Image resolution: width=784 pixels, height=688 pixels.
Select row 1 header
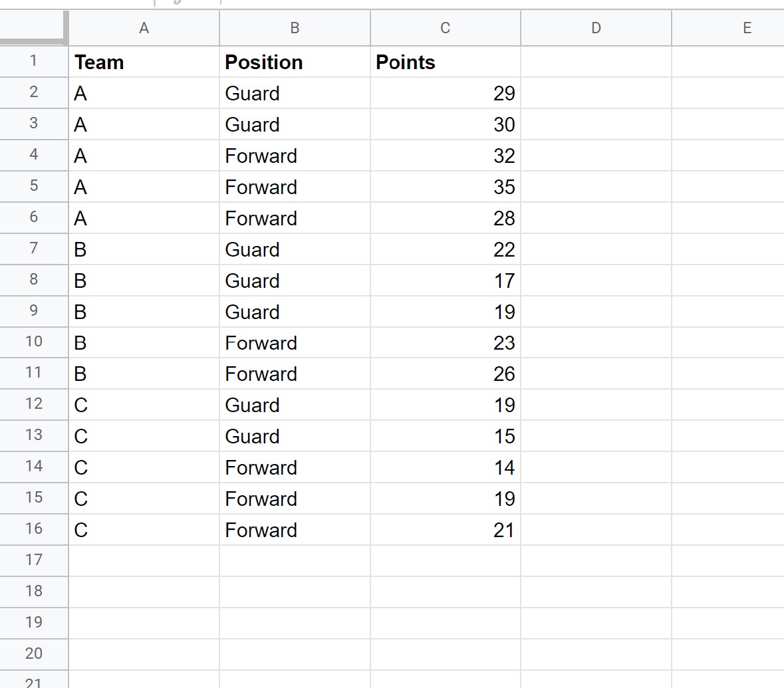pyautogui.click(x=33, y=62)
